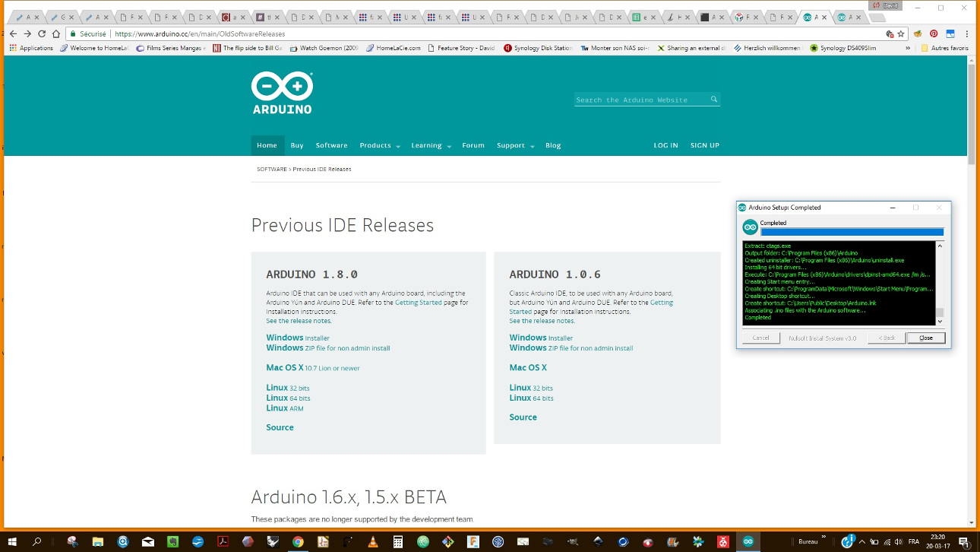Click the install log scrollbar down arrow
The width and height of the screenshot is (980, 552).
pyautogui.click(x=940, y=322)
